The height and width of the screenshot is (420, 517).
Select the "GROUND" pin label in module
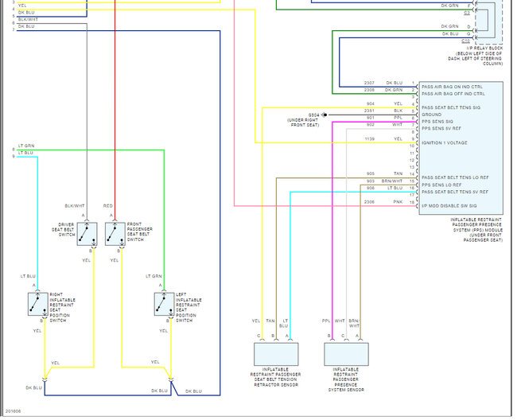pos(432,115)
